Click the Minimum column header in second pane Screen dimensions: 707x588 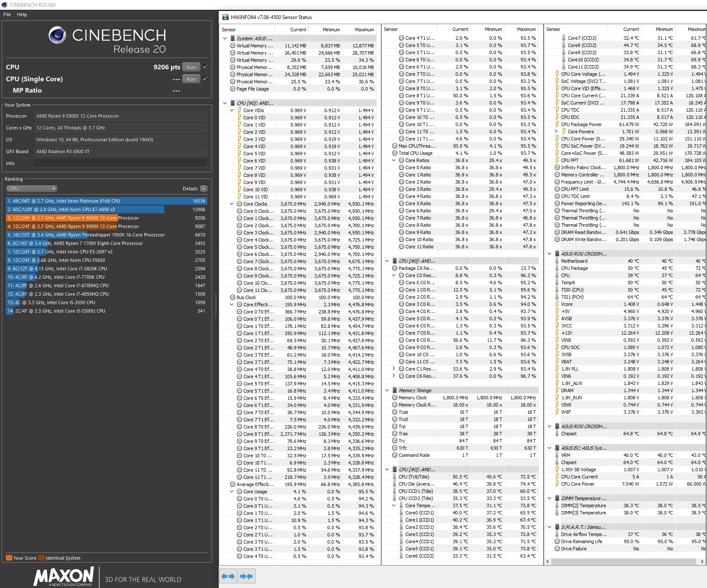487,29
